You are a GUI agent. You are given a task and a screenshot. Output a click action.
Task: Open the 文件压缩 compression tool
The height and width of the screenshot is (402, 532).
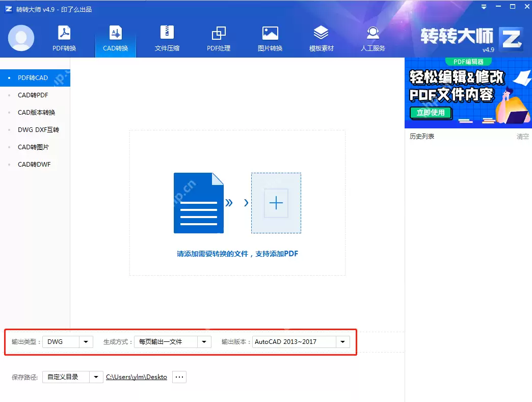point(167,38)
